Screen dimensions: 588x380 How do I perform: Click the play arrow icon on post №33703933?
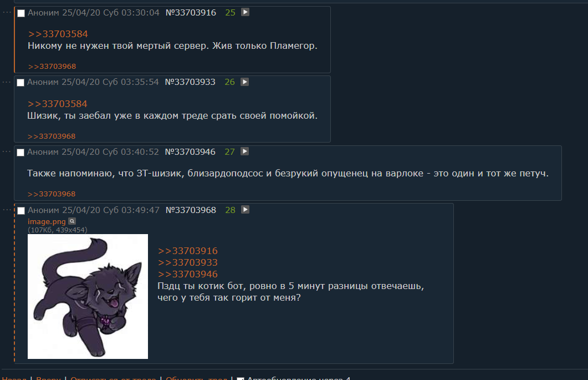[244, 82]
